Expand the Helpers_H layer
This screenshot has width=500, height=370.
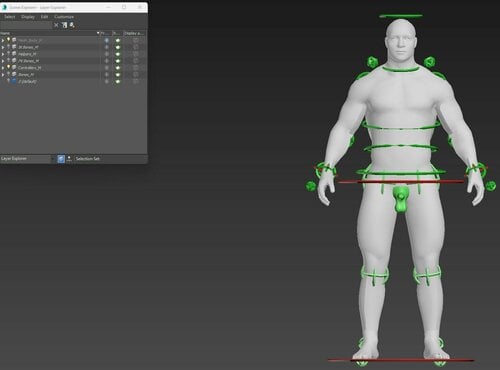[3, 54]
